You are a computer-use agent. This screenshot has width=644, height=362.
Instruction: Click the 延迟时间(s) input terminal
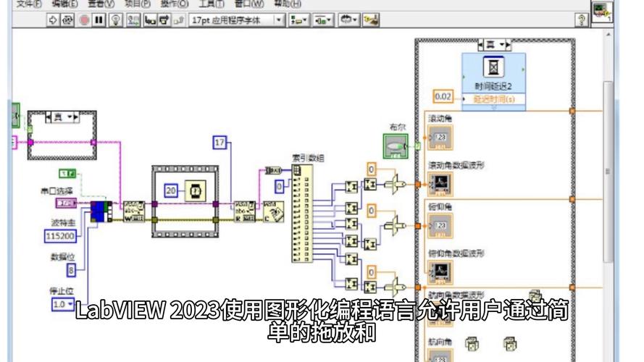point(493,99)
